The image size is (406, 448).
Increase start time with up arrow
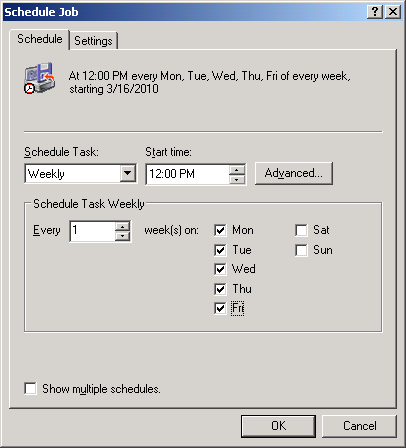[237, 170]
